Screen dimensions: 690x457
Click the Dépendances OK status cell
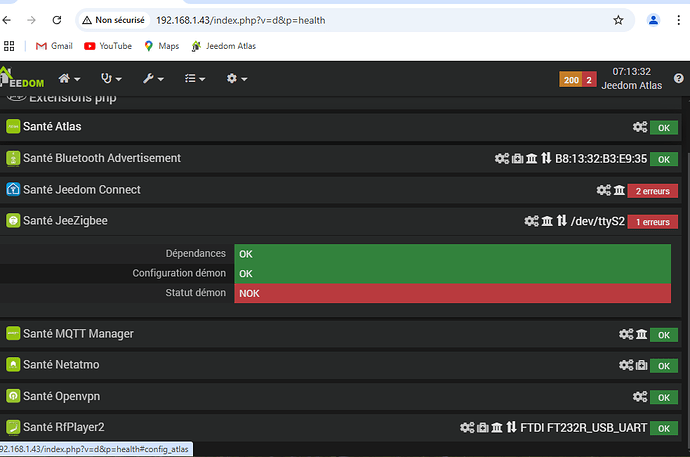coord(452,254)
